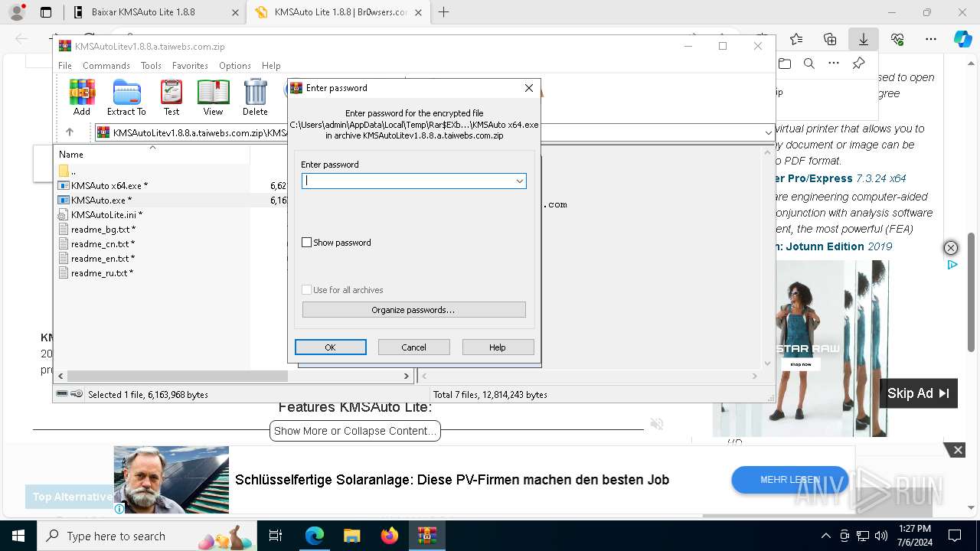The width and height of the screenshot is (980, 551).
Task: Open the WinRAR File menu
Action: tap(65, 66)
